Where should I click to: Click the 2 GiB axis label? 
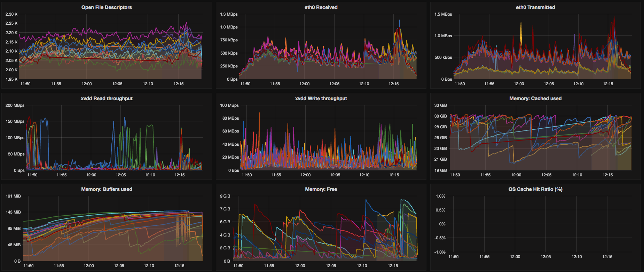[x=225, y=248]
